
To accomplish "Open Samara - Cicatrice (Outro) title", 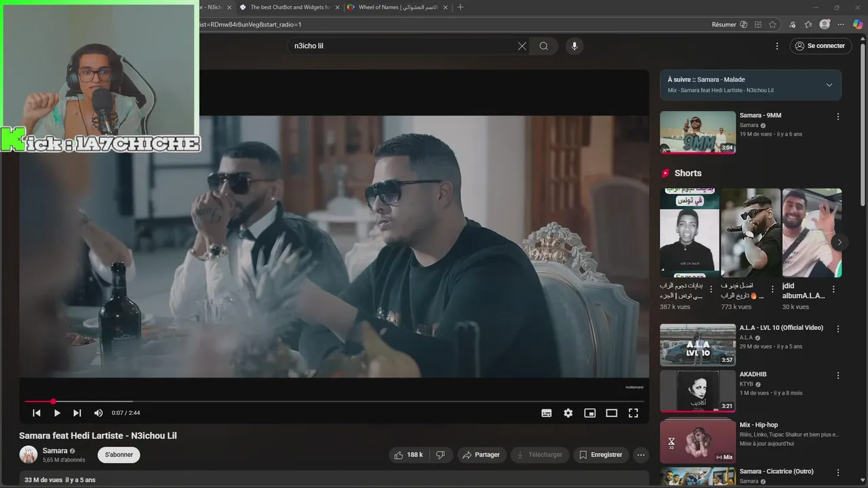I will pyautogui.click(x=776, y=472).
